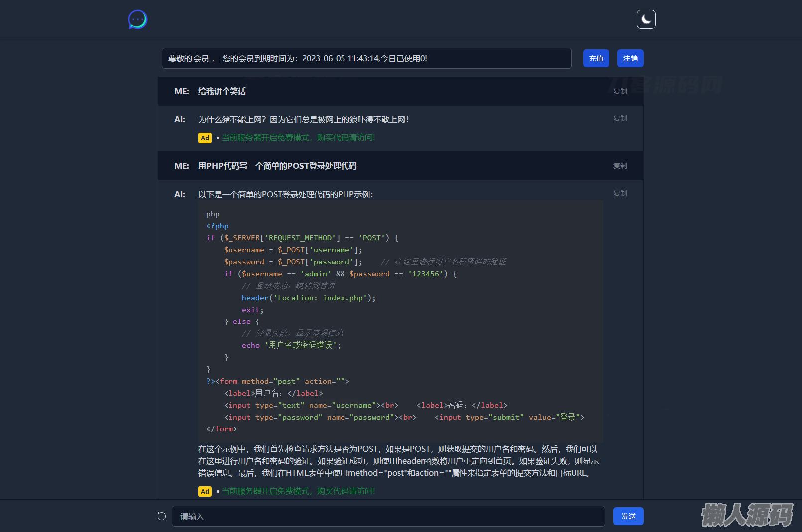Copy the '给我讲个笑话' message via 复制

coord(620,91)
